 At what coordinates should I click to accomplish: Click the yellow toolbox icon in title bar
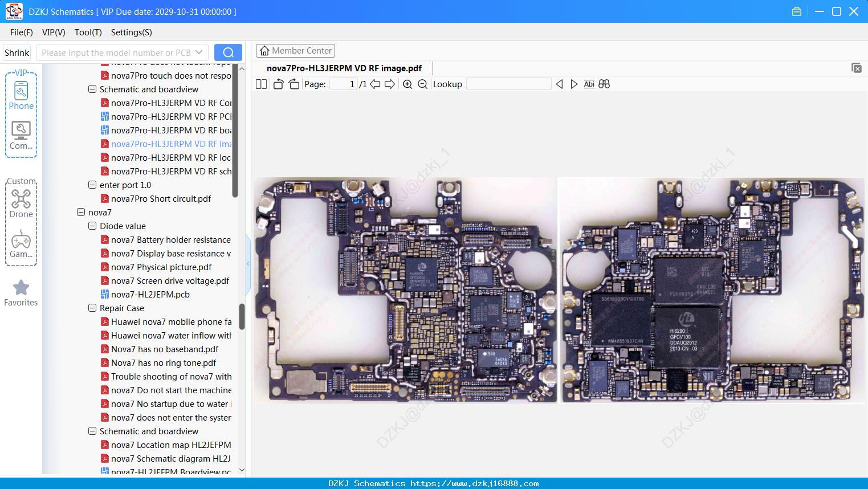coord(797,11)
